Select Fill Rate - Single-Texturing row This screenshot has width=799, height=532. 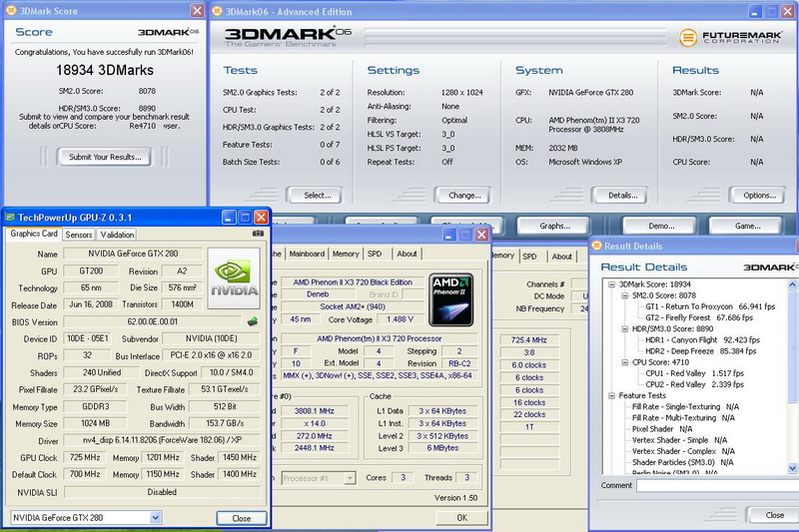[685, 407]
